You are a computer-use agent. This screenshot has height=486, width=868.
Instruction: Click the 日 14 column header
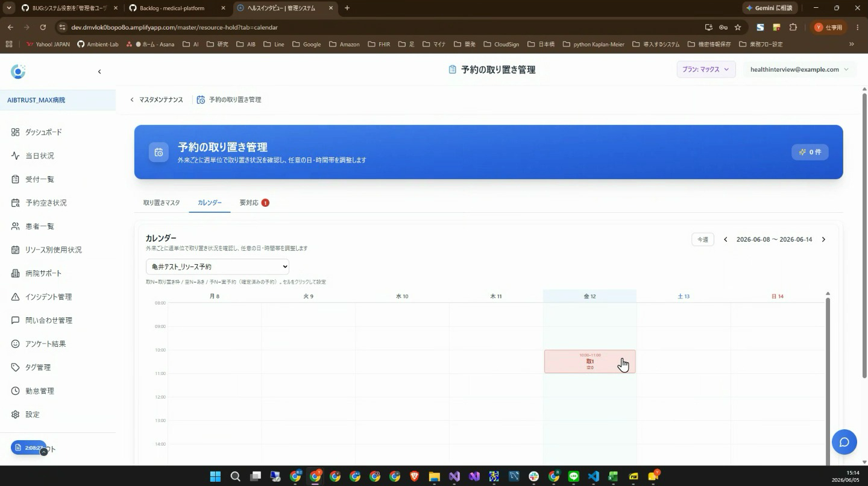point(778,296)
